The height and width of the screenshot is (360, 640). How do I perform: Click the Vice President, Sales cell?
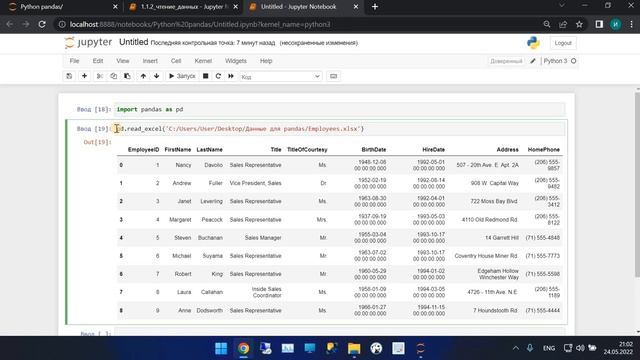pyautogui.click(x=256, y=183)
